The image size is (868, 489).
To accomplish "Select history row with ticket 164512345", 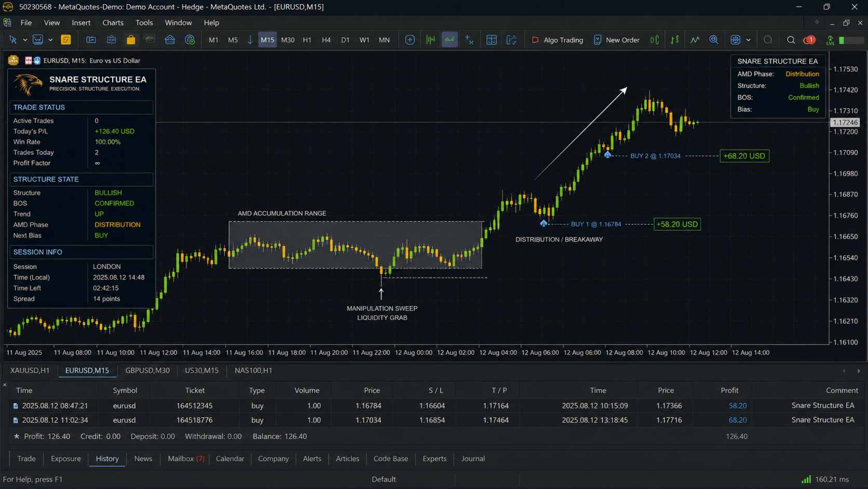I will tap(434, 405).
